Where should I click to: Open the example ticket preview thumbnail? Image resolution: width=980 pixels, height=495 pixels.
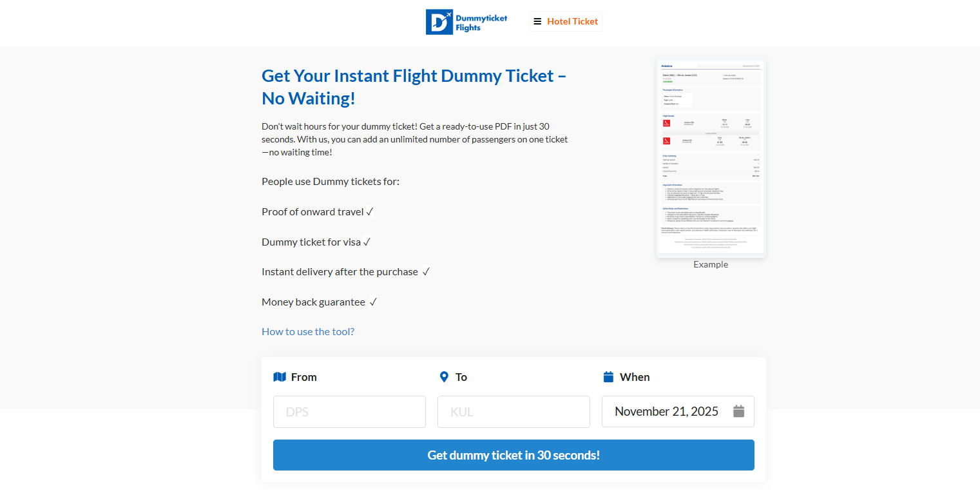click(711, 159)
